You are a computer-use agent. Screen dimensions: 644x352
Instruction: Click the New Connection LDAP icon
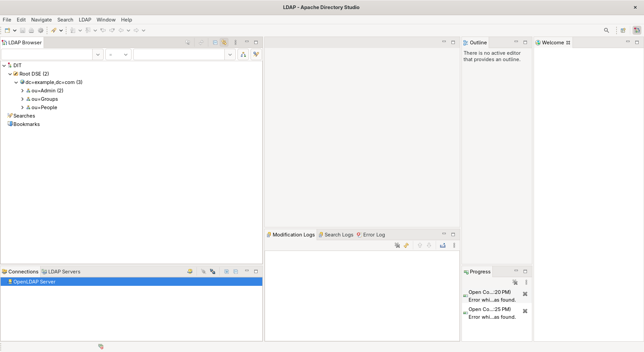click(x=190, y=272)
